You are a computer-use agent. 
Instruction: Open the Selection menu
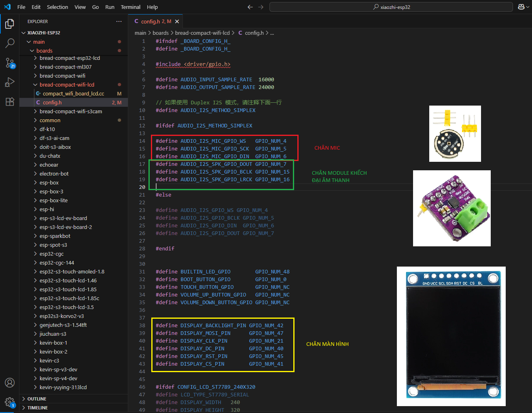(x=57, y=7)
